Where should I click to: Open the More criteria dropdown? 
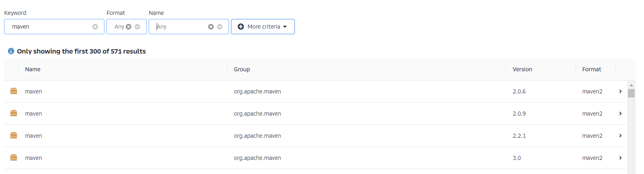(263, 27)
